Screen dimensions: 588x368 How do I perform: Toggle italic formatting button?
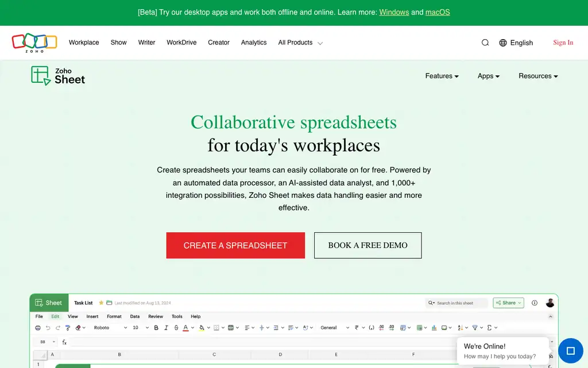[166, 327]
